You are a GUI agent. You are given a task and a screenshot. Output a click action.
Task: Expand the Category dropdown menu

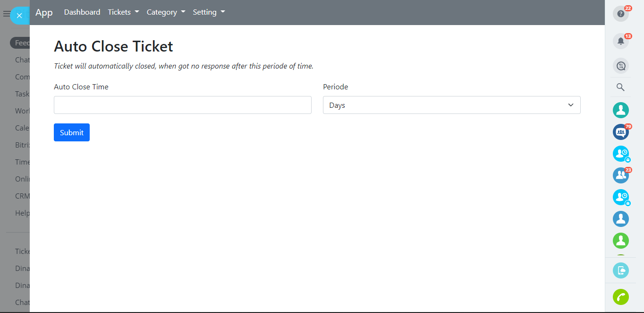pos(166,12)
